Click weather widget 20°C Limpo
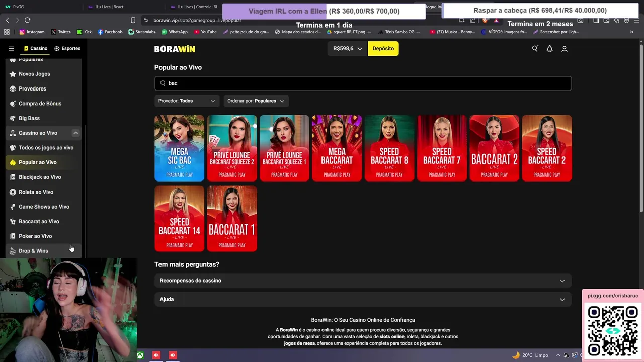The width and height of the screenshot is (644, 362). pyautogui.click(x=530, y=355)
